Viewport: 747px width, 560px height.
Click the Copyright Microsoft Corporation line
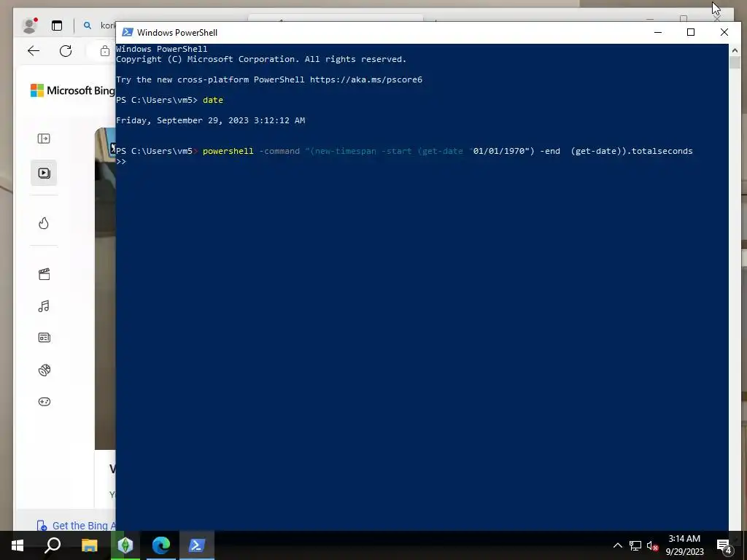pyautogui.click(x=261, y=59)
